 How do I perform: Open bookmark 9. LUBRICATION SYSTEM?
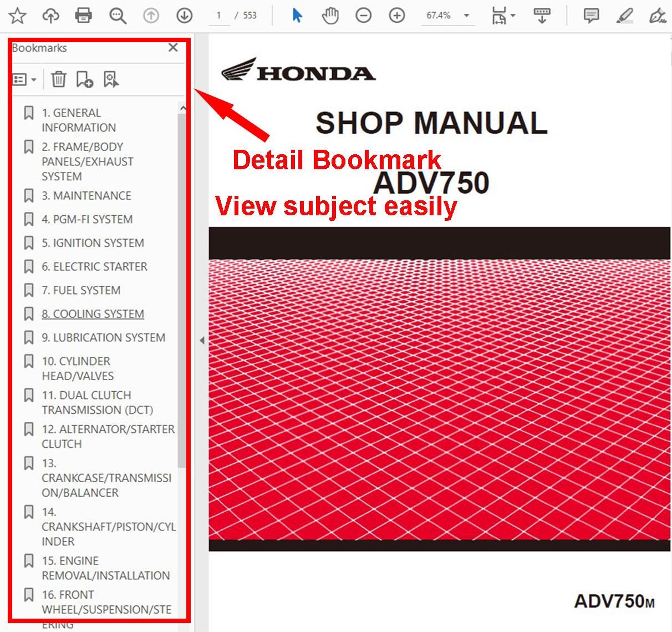click(103, 337)
